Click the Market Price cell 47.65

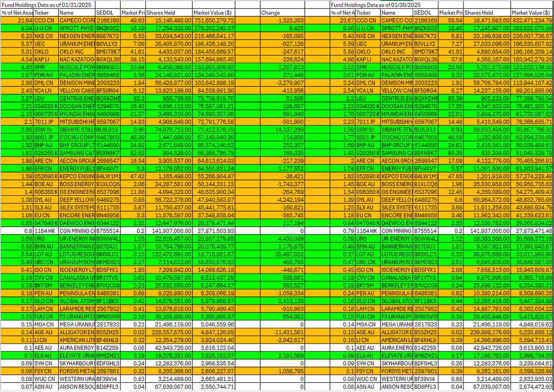pyautogui.click(x=451, y=176)
